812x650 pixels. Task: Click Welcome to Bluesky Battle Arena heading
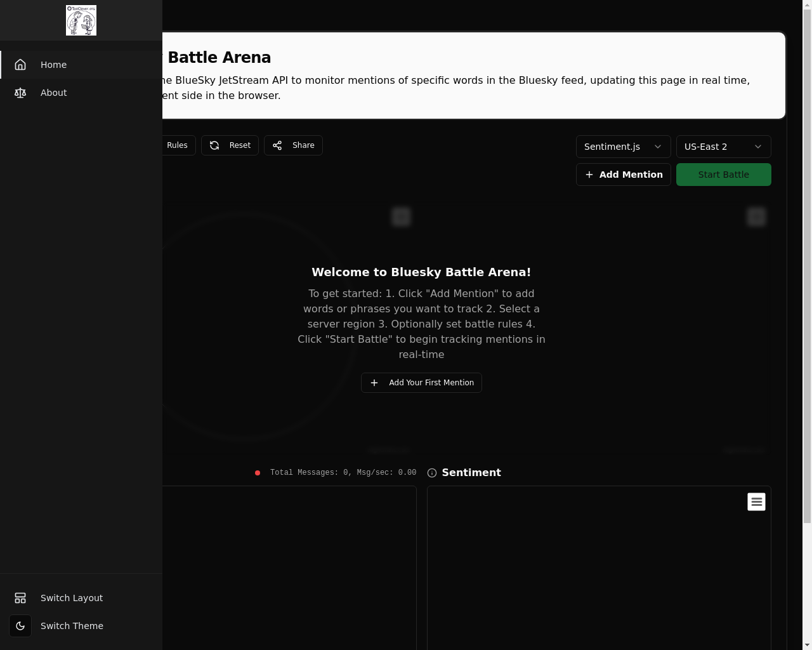coord(421,272)
